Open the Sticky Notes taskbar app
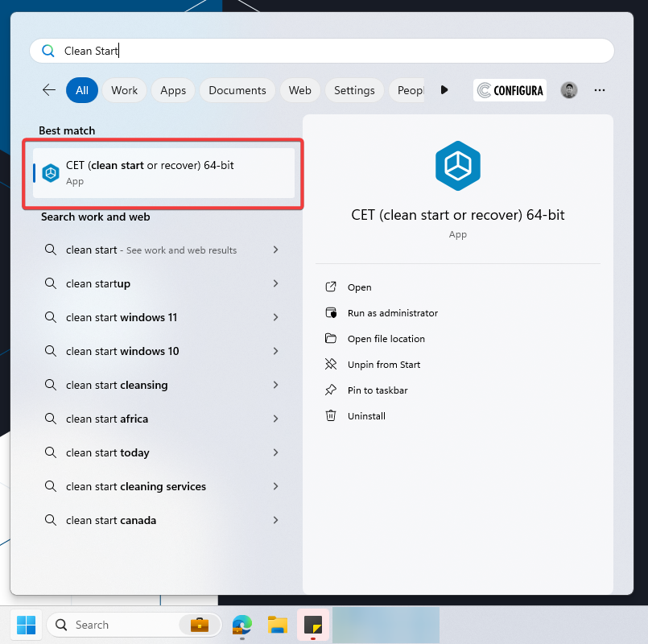648x644 pixels. [x=313, y=625]
